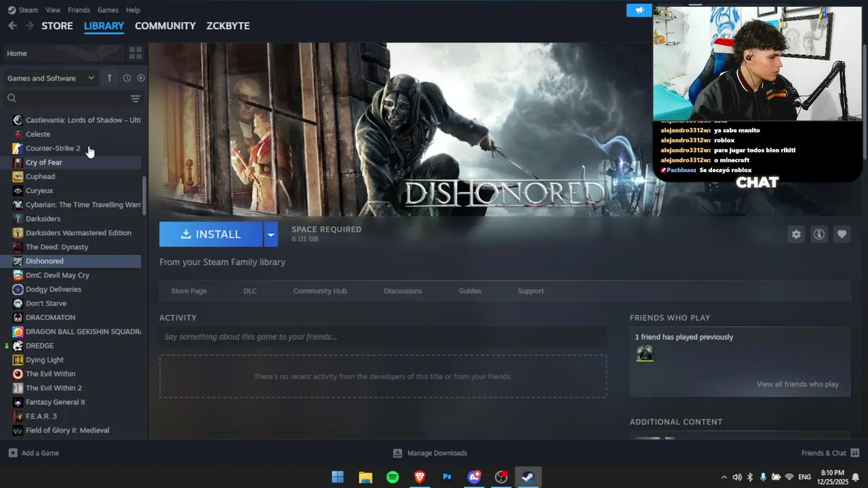Open Dishonored DLC link
This screenshot has height=488, width=868.
(x=250, y=291)
